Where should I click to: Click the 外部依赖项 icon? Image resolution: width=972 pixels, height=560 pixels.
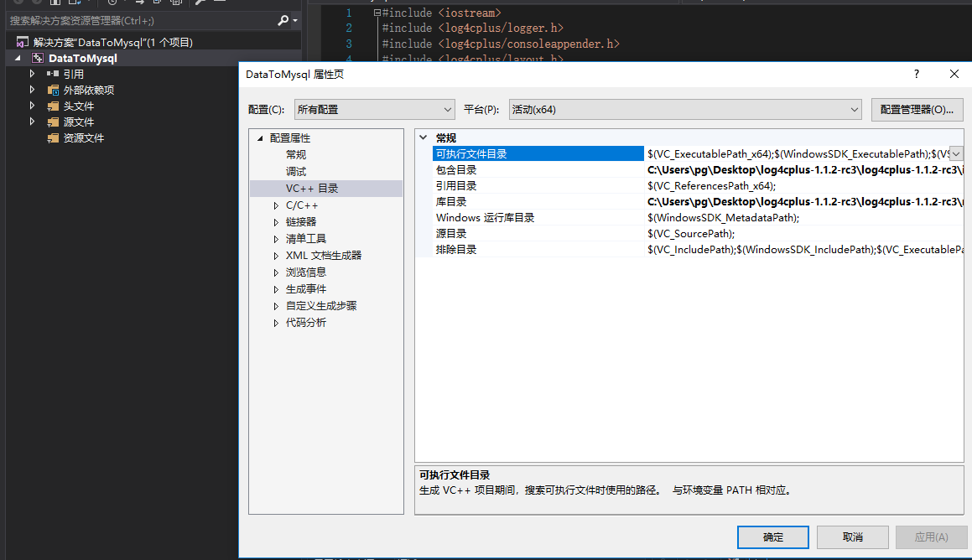coord(51,90)
